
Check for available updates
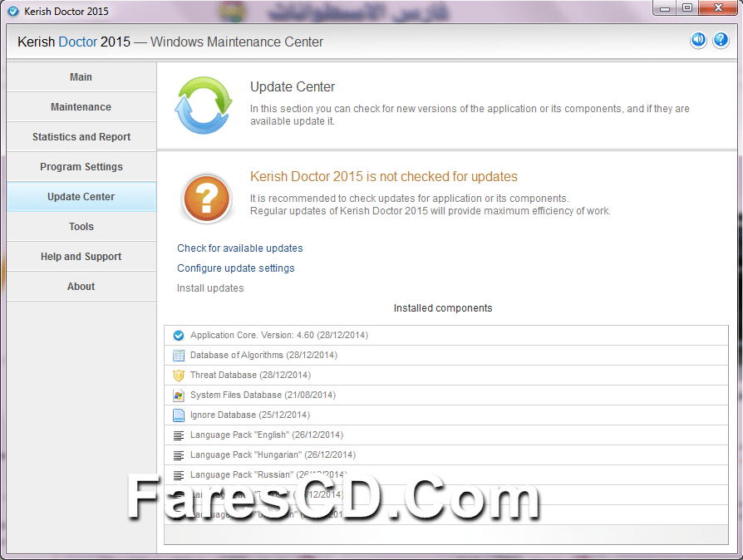click(239, 248)
